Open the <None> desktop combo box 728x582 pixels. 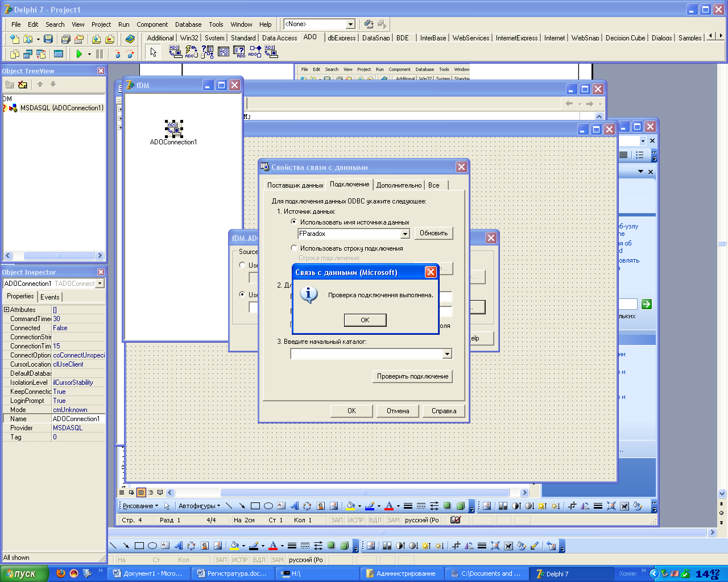coord(350,24)
